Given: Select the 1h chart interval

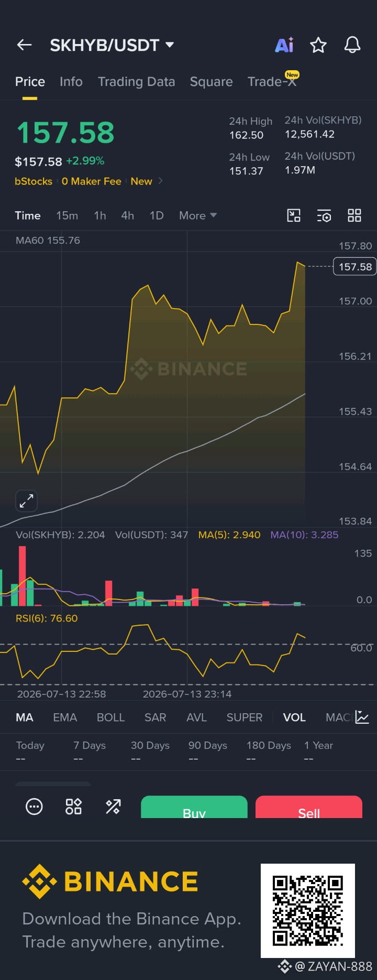Looking at the screenshot, I should pyautogui.click(x=100, y=215).
